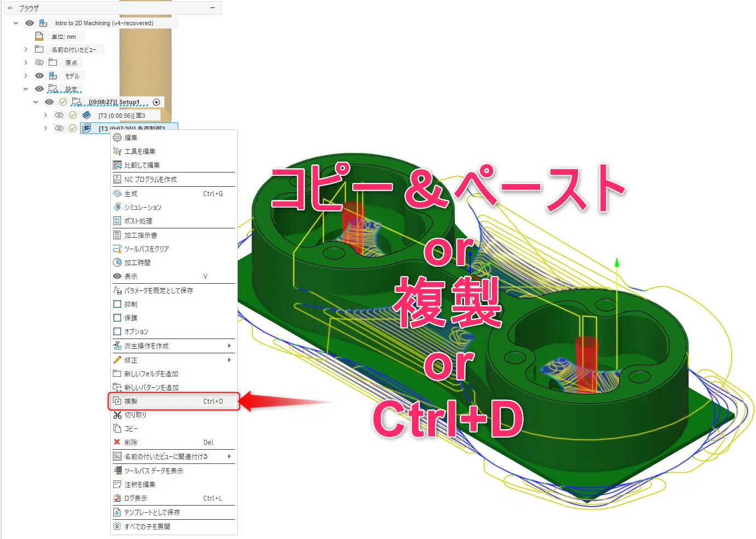Expand the 原点 node
Screen dimensions: 756x539
[26, 62]
